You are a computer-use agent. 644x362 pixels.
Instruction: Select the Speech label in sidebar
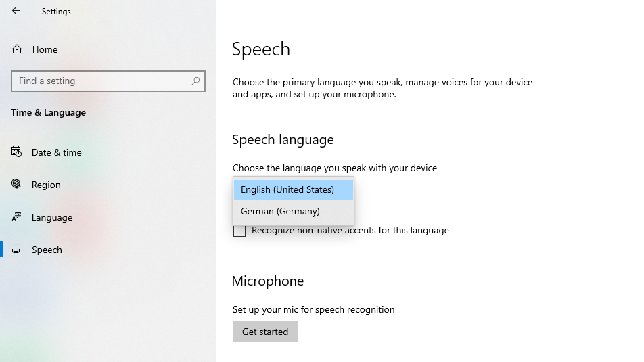click(47, 250)
